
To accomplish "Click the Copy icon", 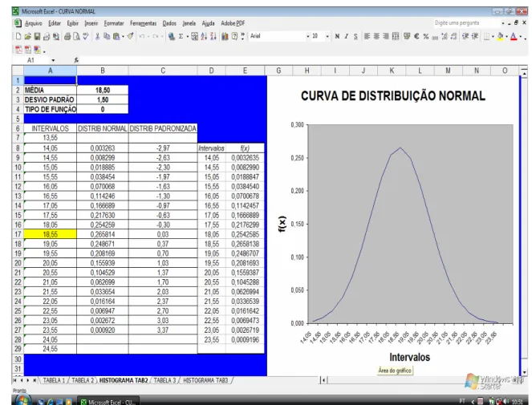I will coord(107,36).
